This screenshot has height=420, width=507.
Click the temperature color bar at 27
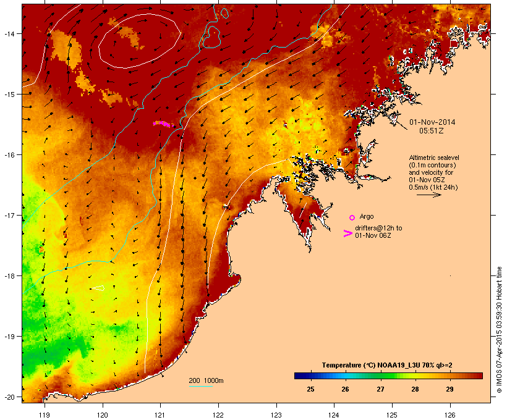(380, 376)
